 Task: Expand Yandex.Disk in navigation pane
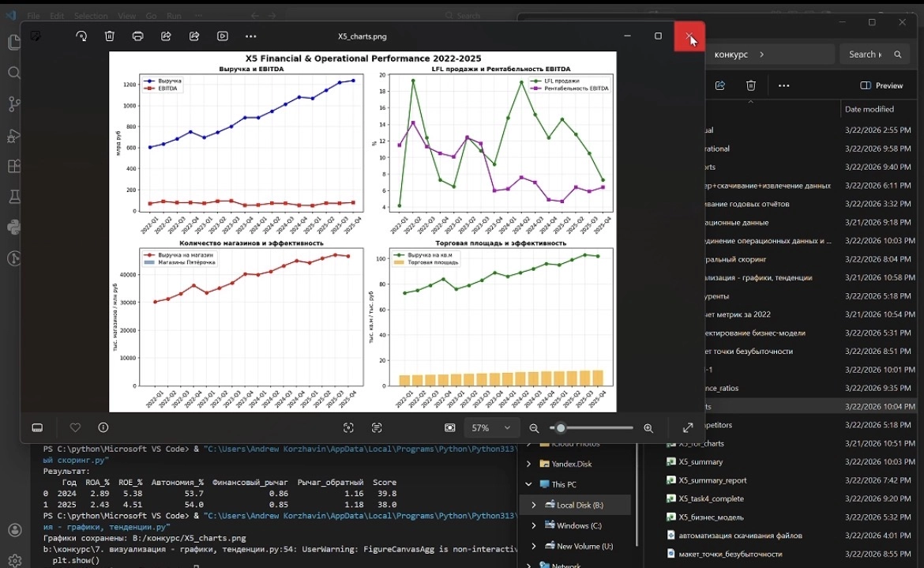tap(528, 464)
